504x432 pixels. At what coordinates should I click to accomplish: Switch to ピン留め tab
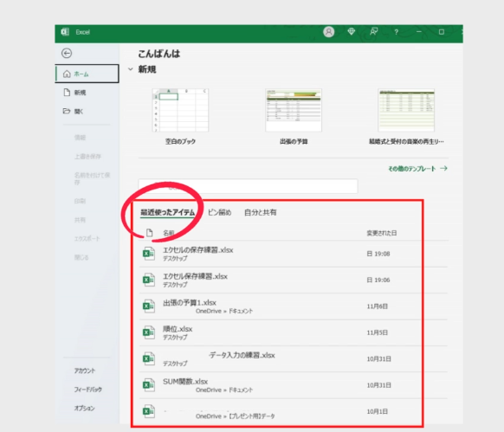click(x=220, y=212)
